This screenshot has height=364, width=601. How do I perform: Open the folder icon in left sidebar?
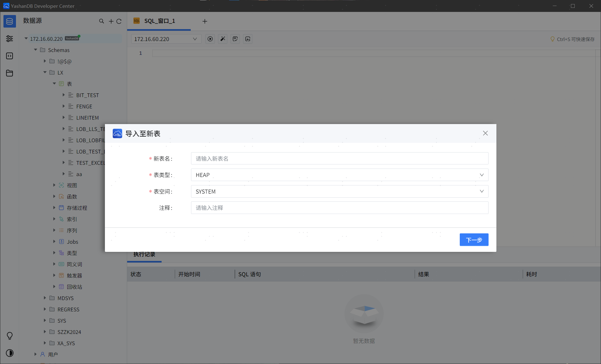[x=10, y=73]
